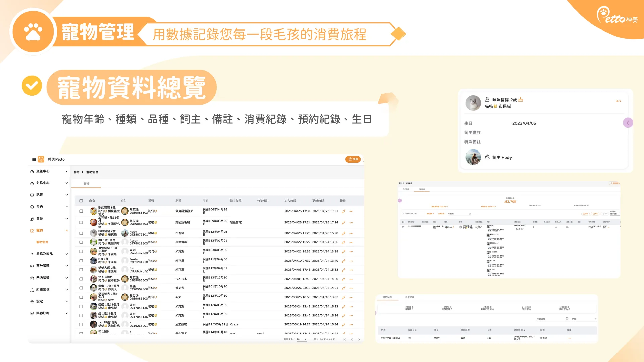Expand 預約 sidebar chevron
The width and height of the screenshot is (644, 362).
click(66, 207)
